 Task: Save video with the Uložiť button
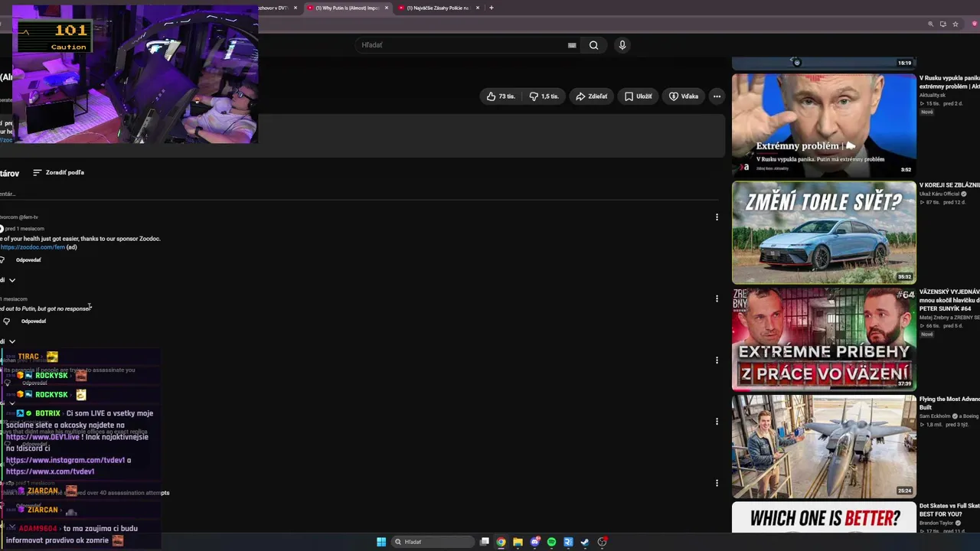point(639,96)
